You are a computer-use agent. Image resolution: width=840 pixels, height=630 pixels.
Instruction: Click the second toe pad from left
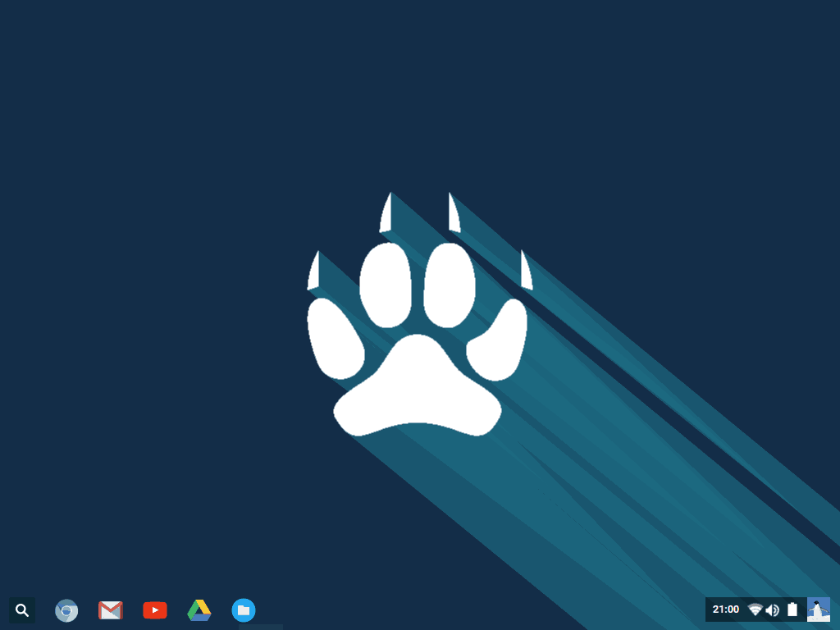386,285
